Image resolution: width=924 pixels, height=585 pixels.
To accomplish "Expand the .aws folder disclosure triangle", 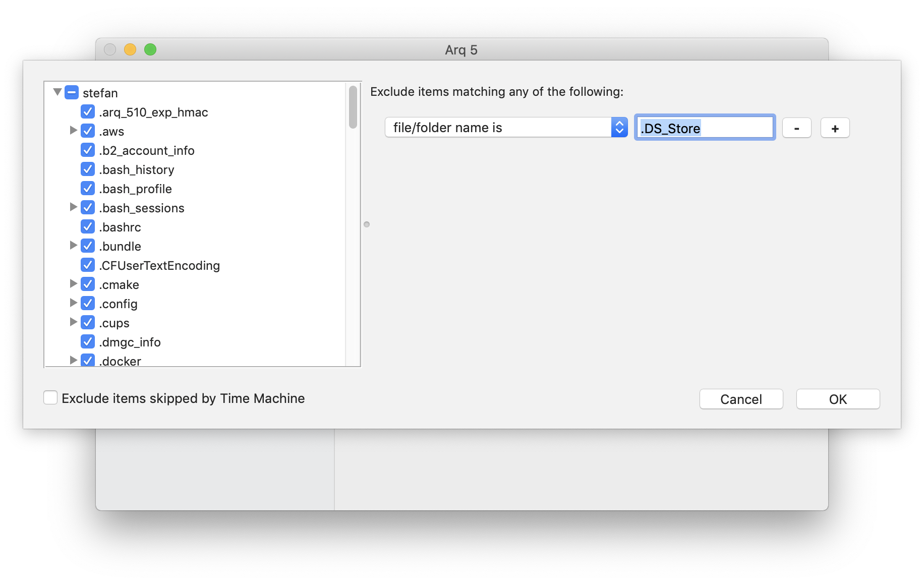I will click(73, 131).
